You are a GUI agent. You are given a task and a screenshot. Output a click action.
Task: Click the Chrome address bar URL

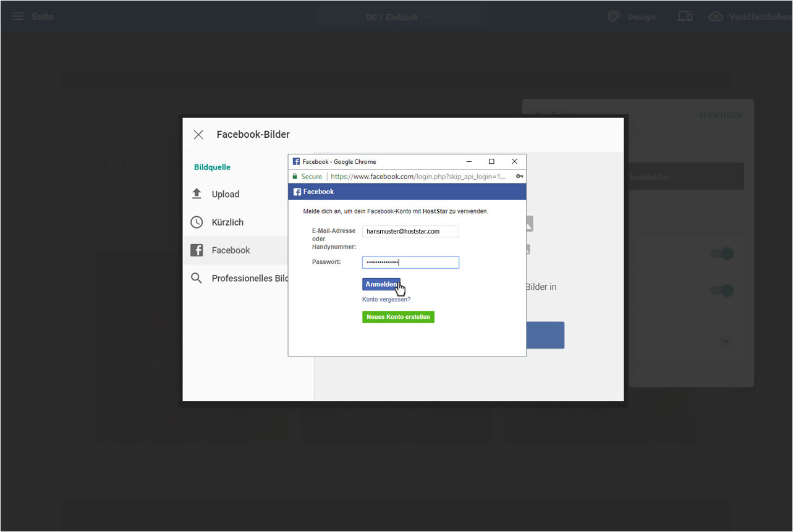click(x=418, y=177)
